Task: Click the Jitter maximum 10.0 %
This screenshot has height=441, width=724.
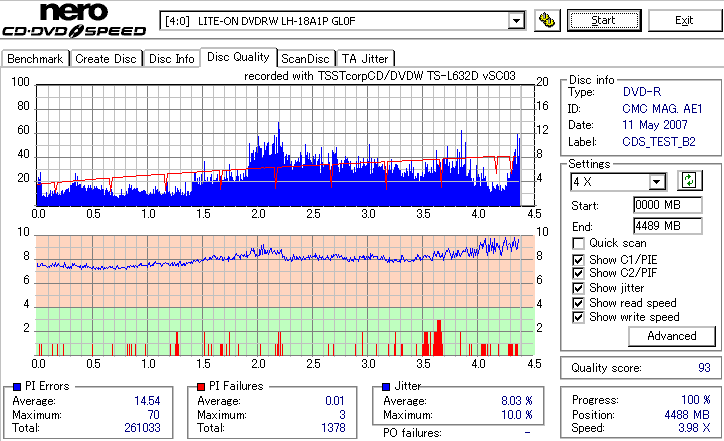Action: pos(517,415)
